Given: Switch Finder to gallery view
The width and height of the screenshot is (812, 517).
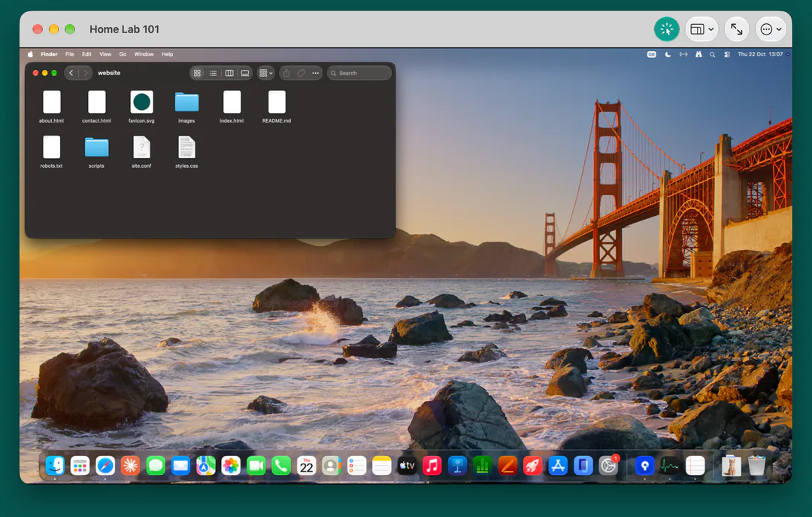Looking at the screenshot, I should [245, 73].
